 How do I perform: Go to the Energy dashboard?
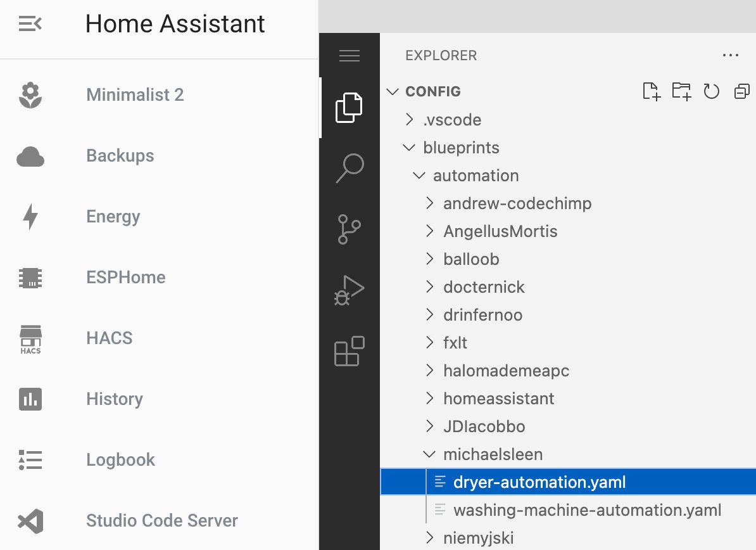coord(113,217)
